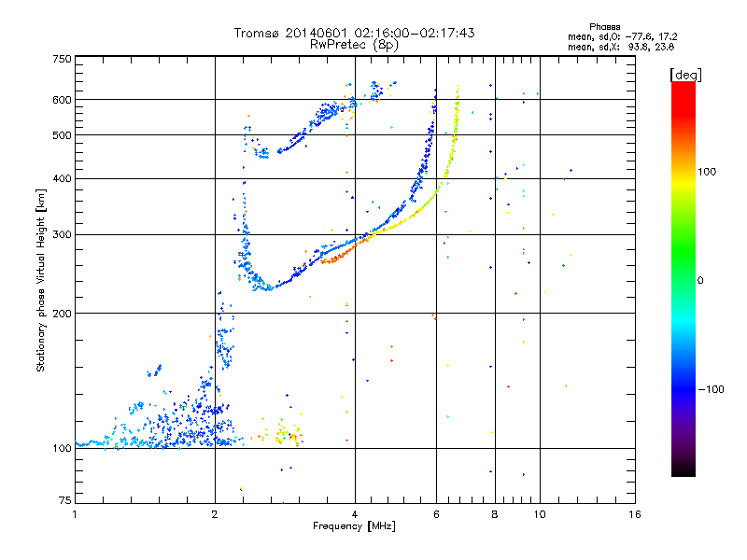Click the 'Frequency [MHz]' axis label

tap(354, 526)
